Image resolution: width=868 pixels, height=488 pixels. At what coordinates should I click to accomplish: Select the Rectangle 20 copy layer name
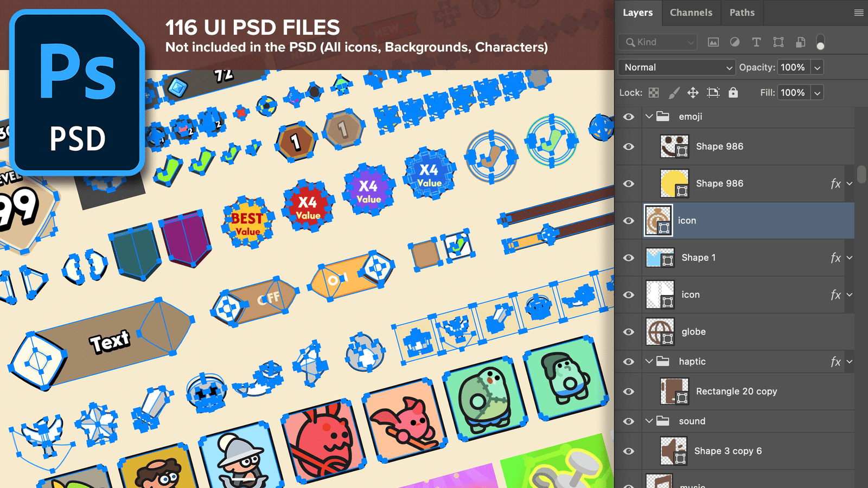click(736, 391)
